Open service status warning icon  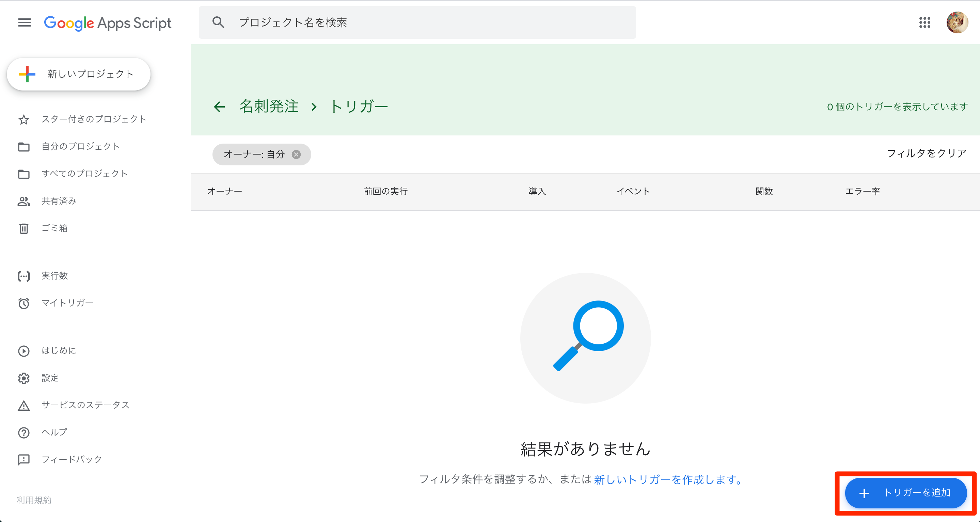coord(23,405)
